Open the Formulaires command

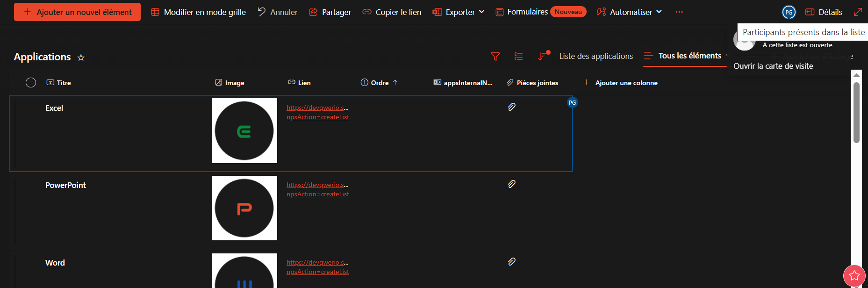(522, 12)
